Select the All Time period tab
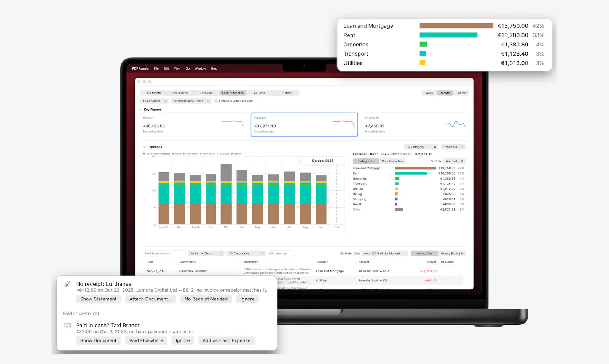The width and height of the screenshot is (609, 364). click(260, 93)
